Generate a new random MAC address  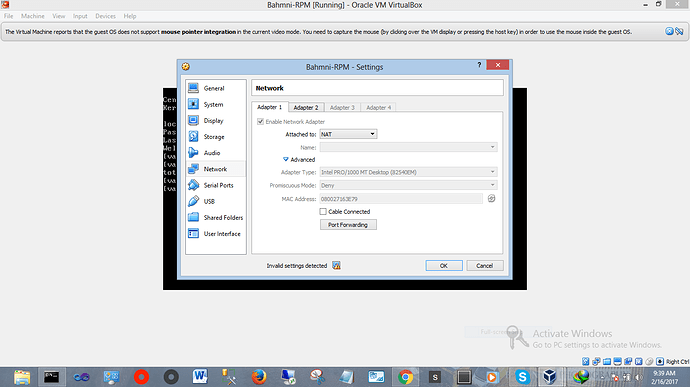[x=492, y=199]
